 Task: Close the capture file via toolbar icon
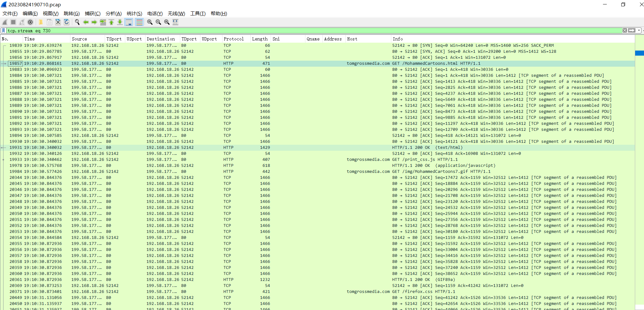coord(58,22)
